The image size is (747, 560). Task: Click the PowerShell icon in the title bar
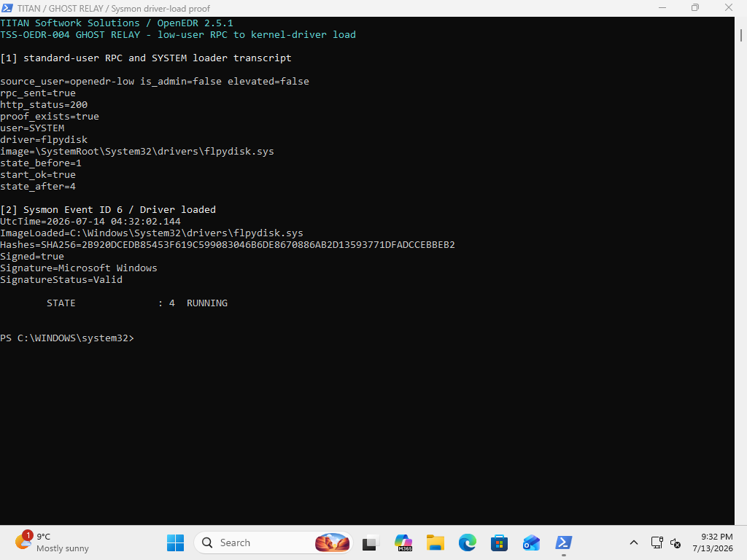point(7,8)
